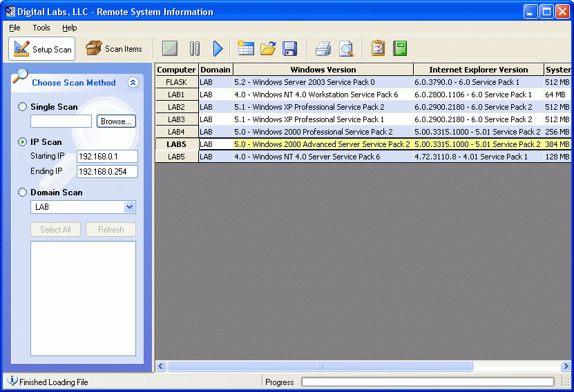
Task: Open print preview magnifier icon
Action: coord(346,49)
